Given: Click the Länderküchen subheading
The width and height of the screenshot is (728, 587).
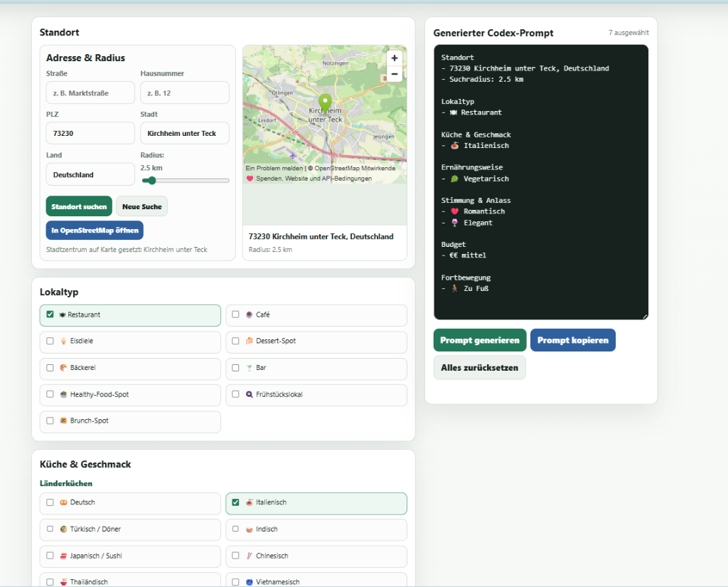Looking at the screenshot, I should pos(66,483).
